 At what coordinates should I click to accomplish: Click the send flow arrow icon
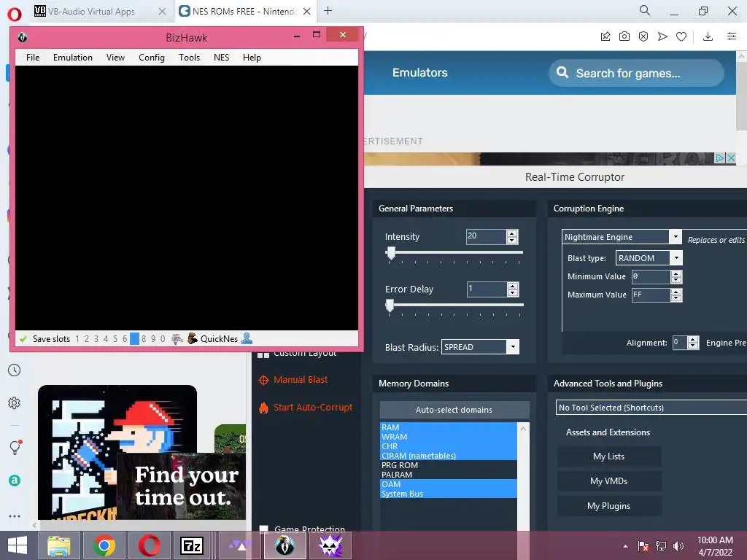(x=662, y=36)
